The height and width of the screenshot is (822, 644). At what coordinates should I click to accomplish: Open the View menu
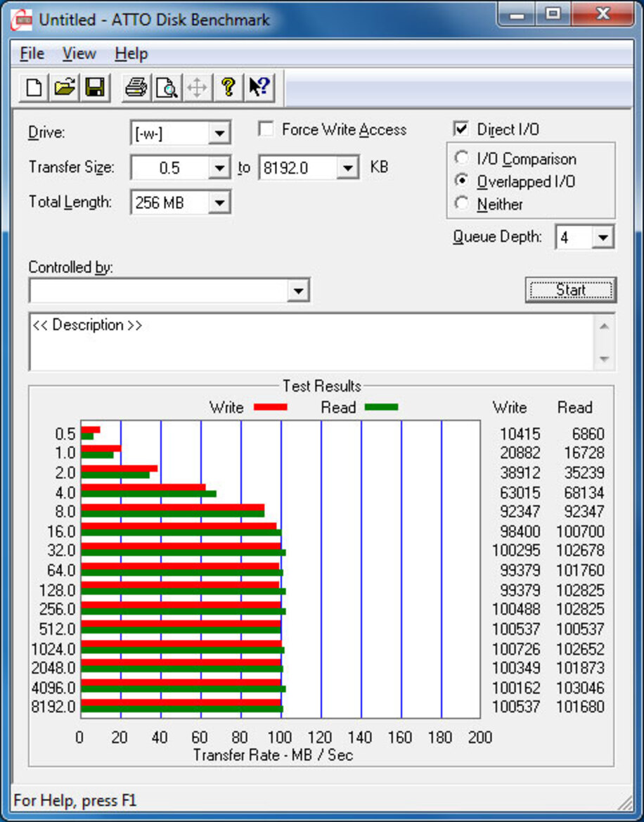79,53
